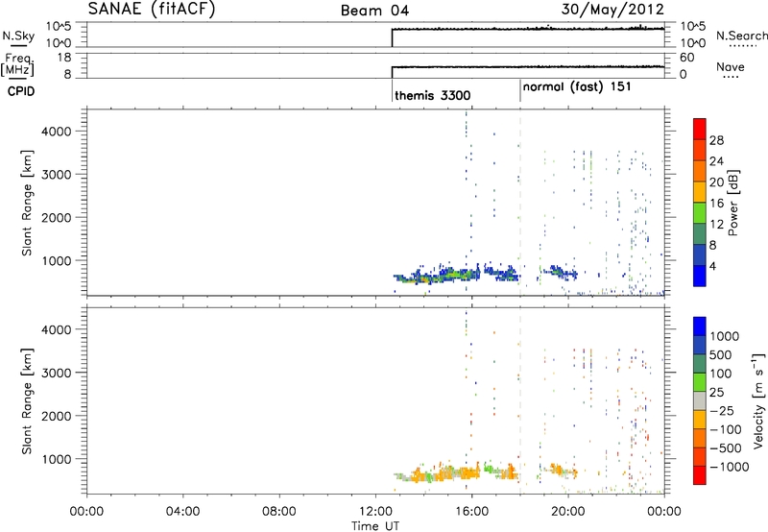This screenshot has width=768, height=532.
Task: Click the 60 tick on Nave axis
Action: tap(686, 58)
